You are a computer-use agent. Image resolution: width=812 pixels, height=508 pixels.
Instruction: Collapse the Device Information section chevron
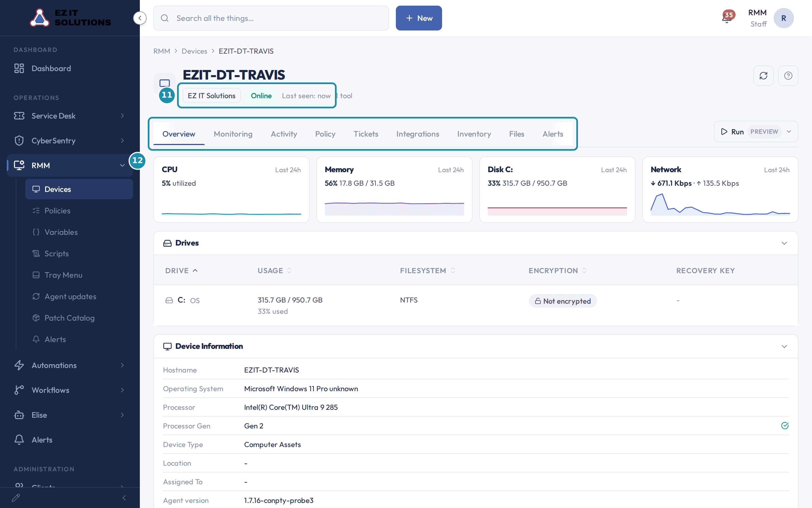click(x=784, y=346)
